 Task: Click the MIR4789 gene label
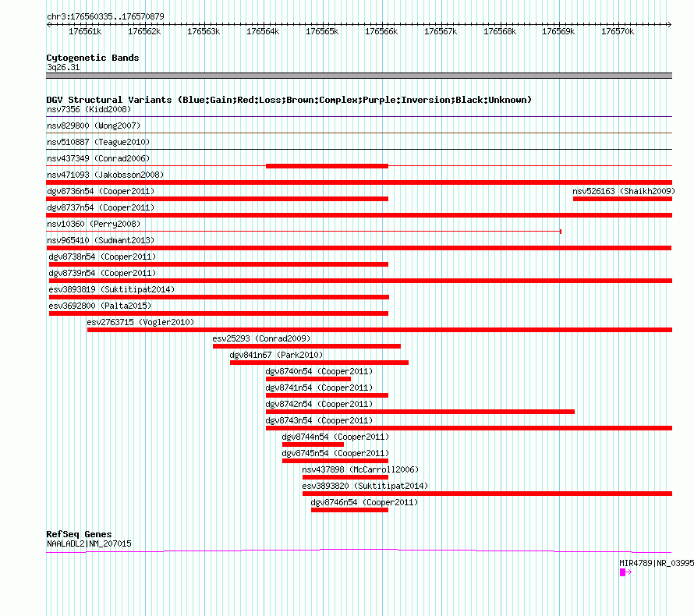click(x=657, y=563)
